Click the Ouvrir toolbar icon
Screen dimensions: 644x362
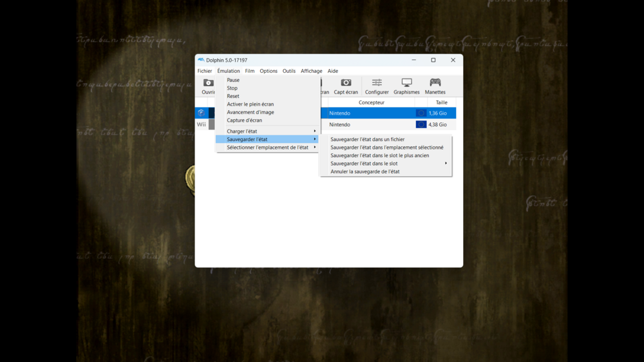[x=208, y=83]
